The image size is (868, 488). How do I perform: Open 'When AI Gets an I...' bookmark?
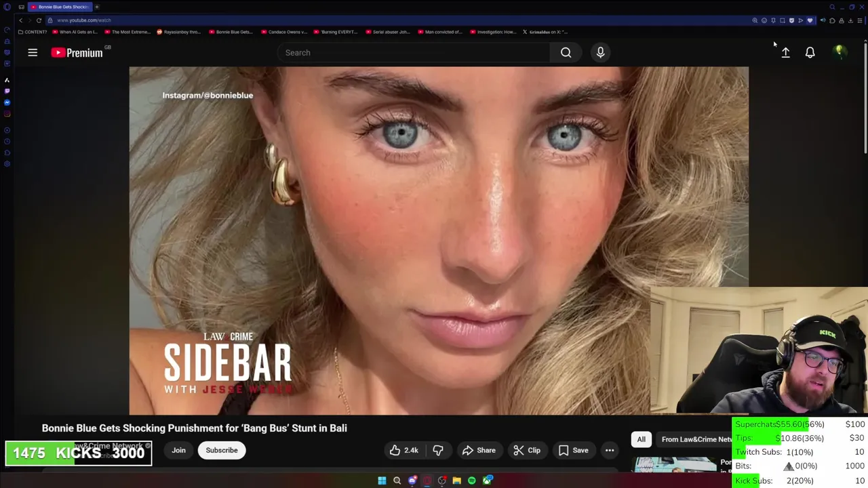[x=77, y=32]
